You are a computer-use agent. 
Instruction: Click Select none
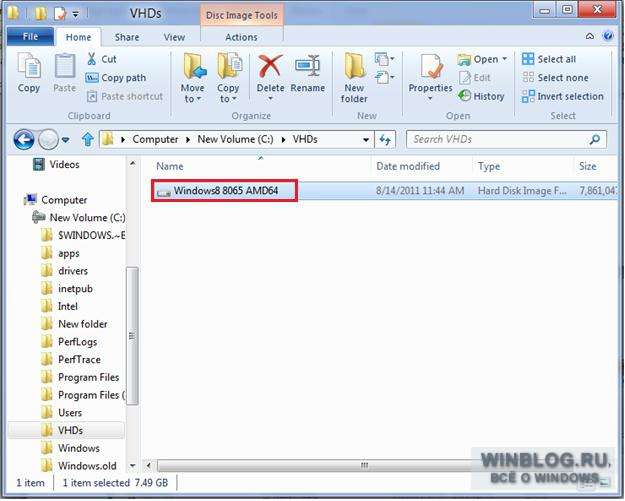click(x=555, y=78)
